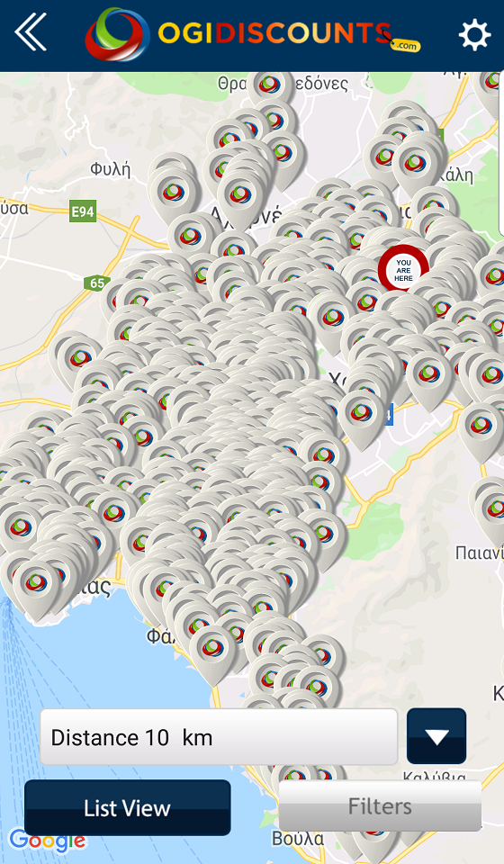Open the Filters panel

pyautogui.click(x=380, y=806)
